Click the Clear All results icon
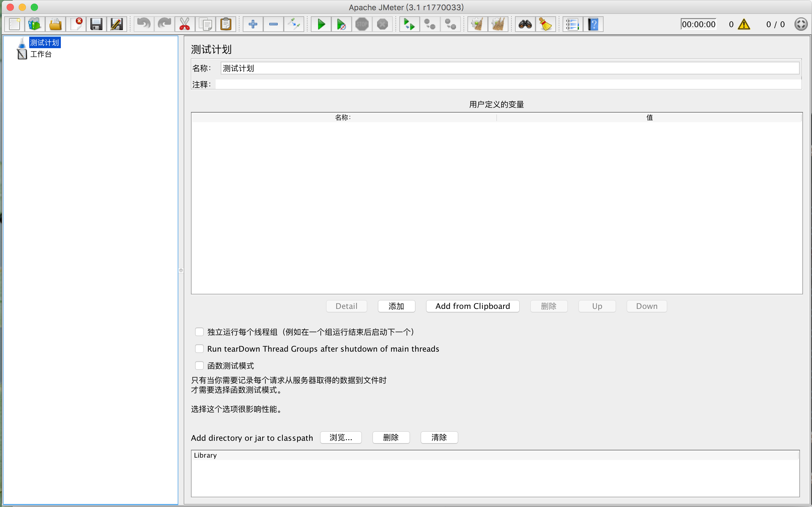The image size is (812, 507). coord(498,24)
